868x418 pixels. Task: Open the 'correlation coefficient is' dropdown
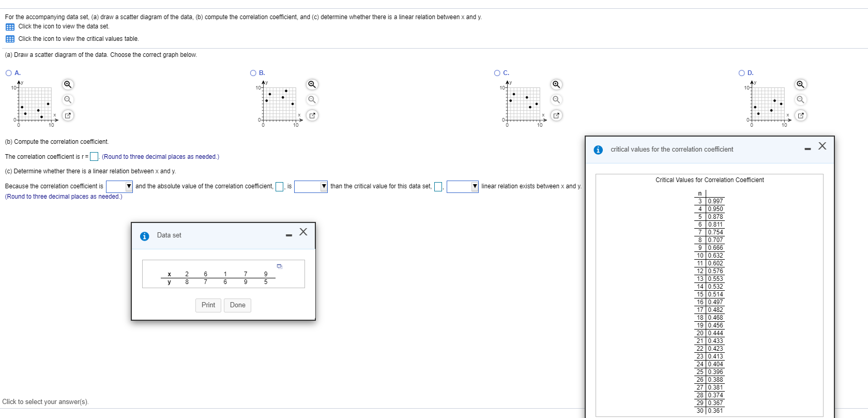119,186
